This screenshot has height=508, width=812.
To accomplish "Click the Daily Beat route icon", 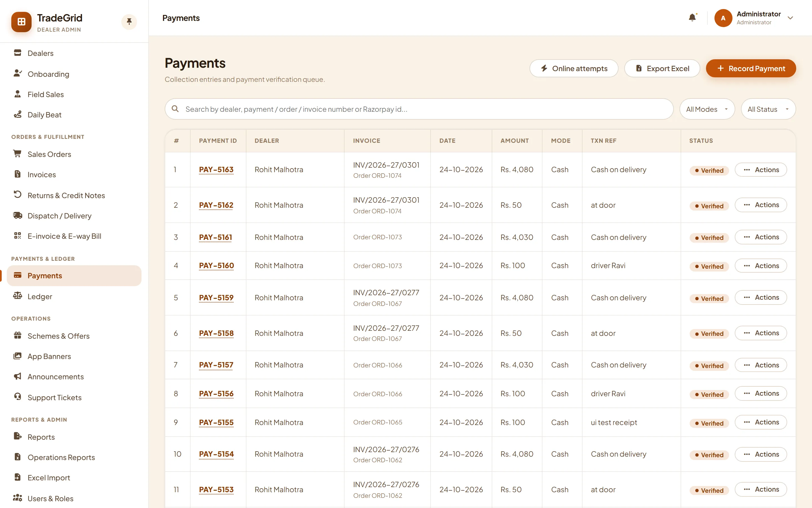I will click(17, 115).
